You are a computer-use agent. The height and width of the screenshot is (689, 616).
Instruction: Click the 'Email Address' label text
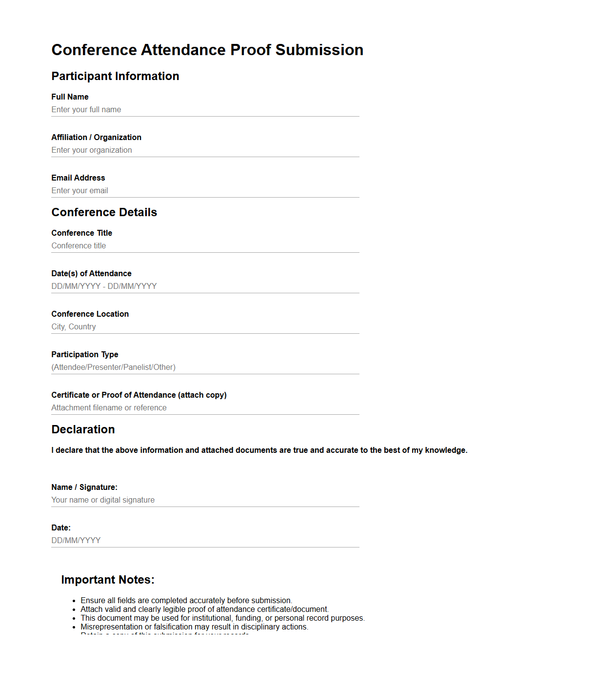78,178
